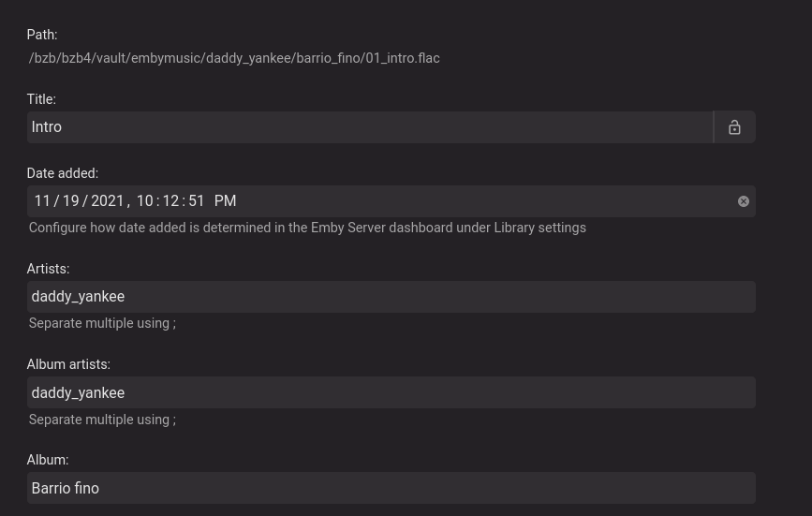This screenshot has height=516, width=812.
Task: Focus the Artists input with daddy_yankee
Action: click(x=391, y=297)
